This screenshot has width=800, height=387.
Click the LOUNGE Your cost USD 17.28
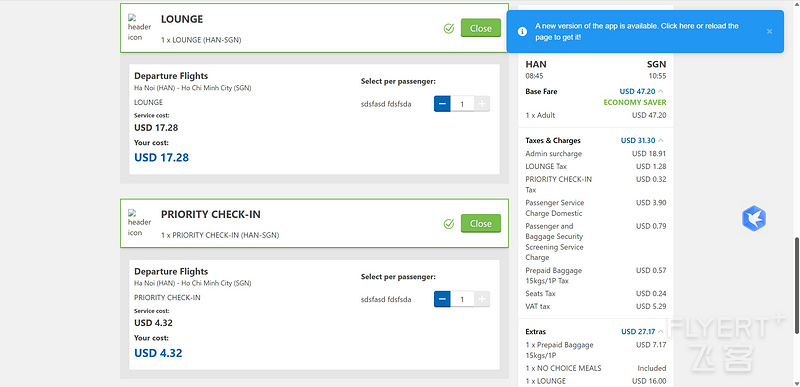click(x=161, y=158)
